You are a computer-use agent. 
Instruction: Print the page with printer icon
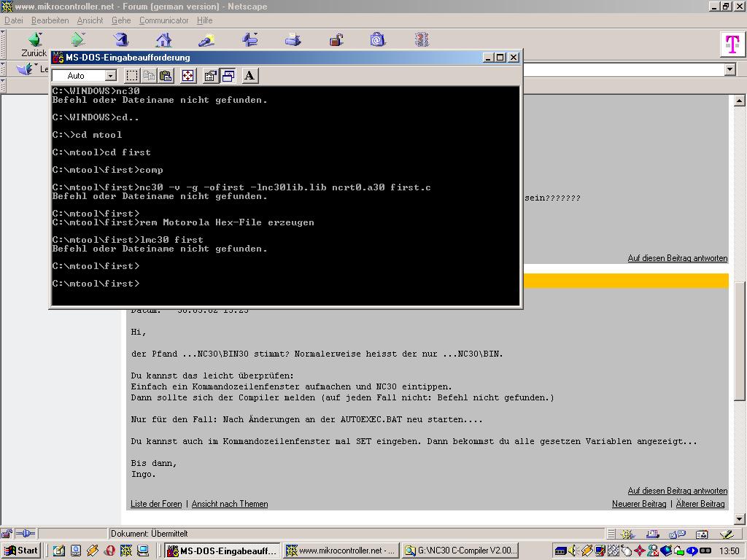pos(293,39)
